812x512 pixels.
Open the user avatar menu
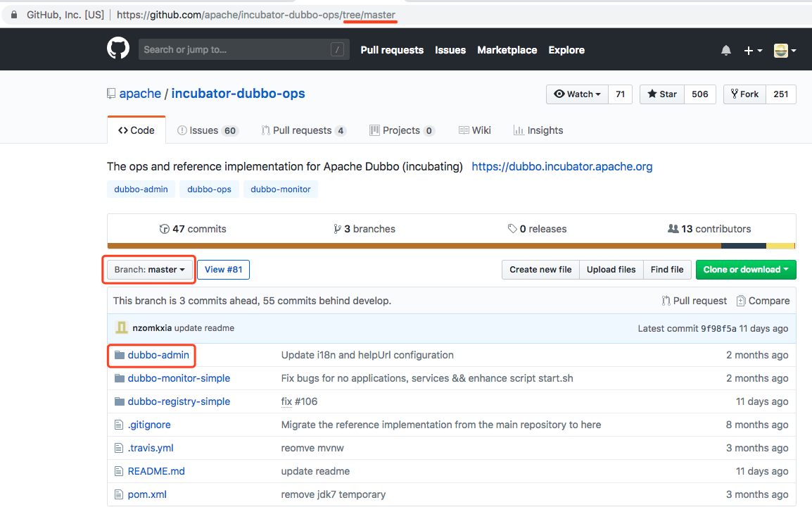[785, 50]
